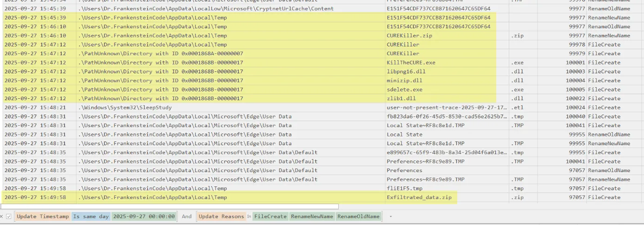This screenshot has height=225, width=644.
Task: Open the filter history dropdown arrow
Action: [x=391, y=217]
